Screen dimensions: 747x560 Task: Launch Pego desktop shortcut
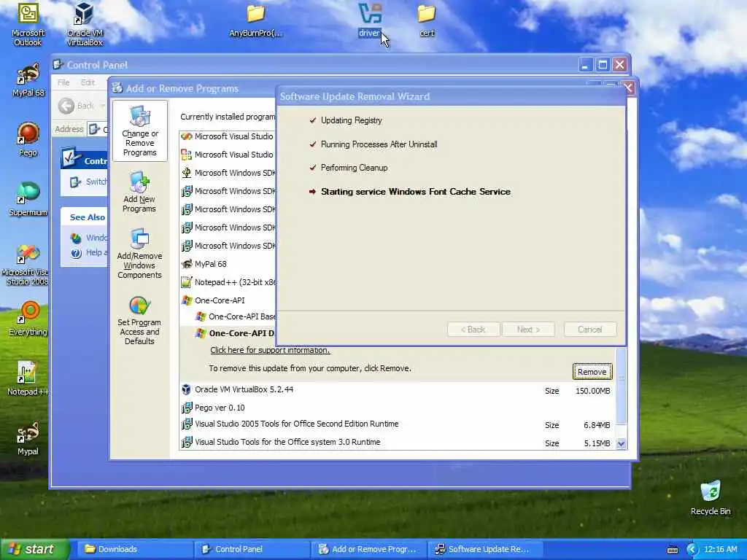pyautogui.click(x=28, y=139)
